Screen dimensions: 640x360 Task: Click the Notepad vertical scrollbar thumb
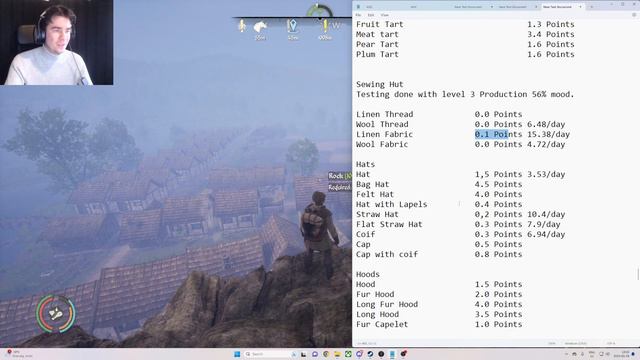click(x=638, y=273)
